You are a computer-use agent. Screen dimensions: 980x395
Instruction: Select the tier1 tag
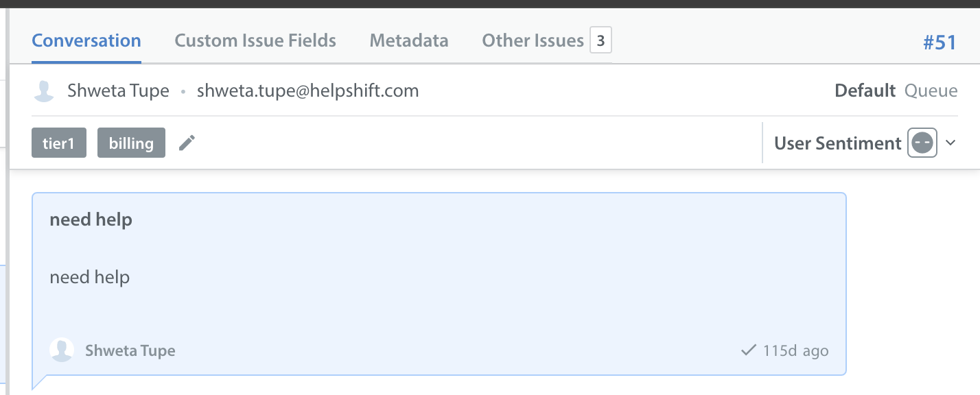59,143
